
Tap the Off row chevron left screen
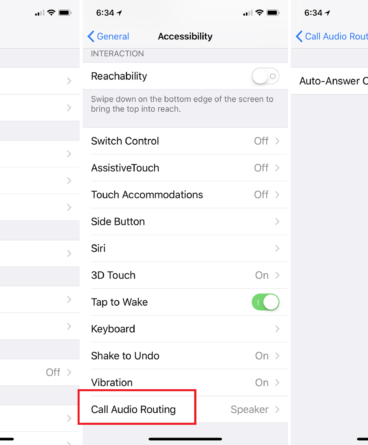tap(69, 372)
